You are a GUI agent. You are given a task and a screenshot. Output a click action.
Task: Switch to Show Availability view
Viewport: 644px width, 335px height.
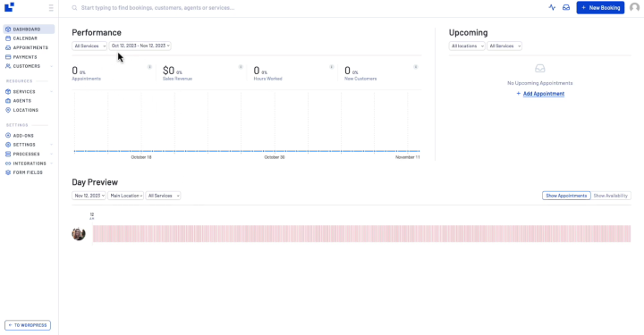[x=611, y=196]
